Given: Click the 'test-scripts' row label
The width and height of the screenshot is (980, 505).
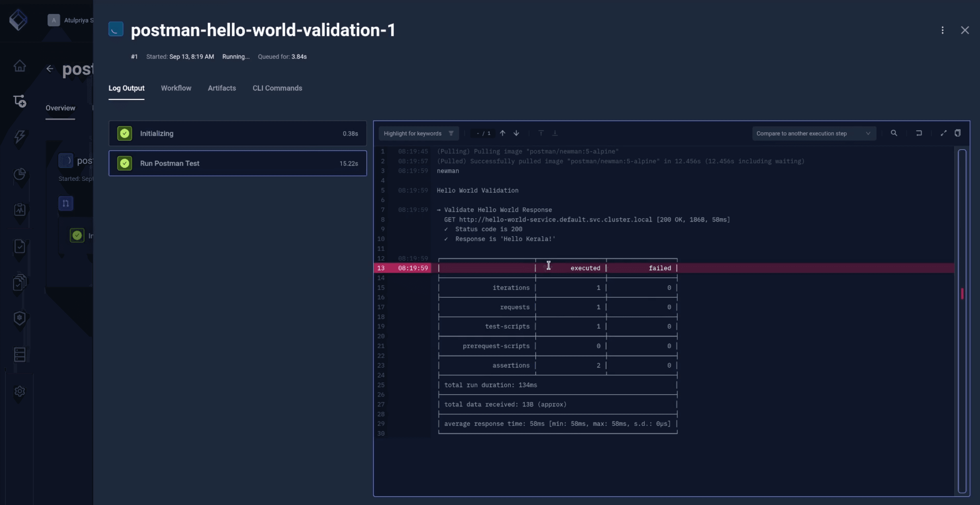Looking at the screenshot, I should (507, 326).
